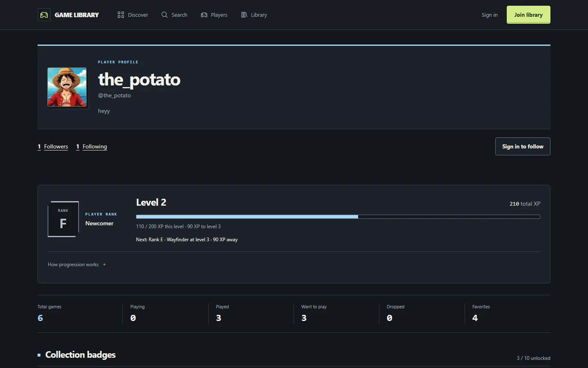Screen dimensions: 588x368
Task: Open the Following list
Action: (x=91, y=146)
